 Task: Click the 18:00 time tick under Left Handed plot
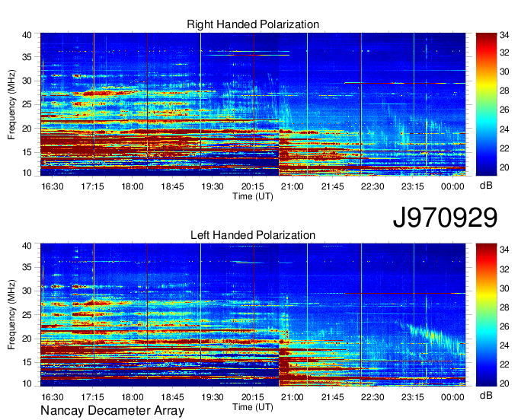click(x=133, y=397)
